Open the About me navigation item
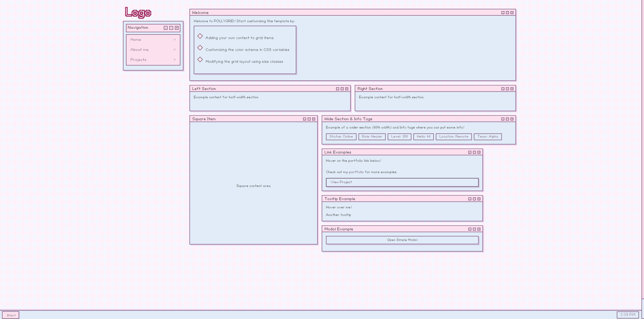Screen dimensions: 644x319 coord(139,50)
